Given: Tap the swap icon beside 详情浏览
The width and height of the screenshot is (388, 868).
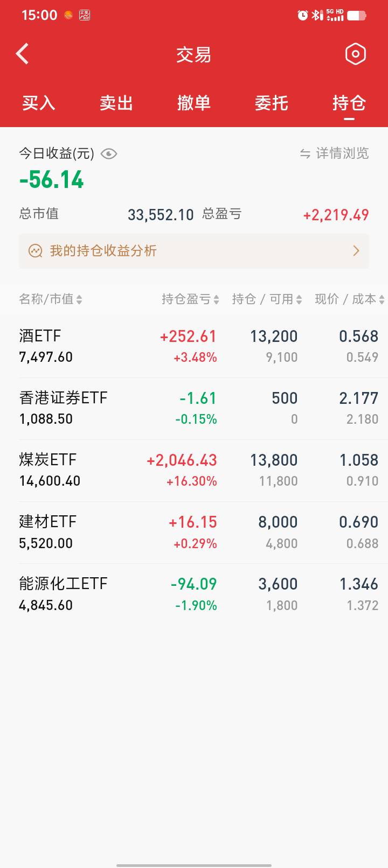Looking at the screenshot, I should tap(305, 154).
